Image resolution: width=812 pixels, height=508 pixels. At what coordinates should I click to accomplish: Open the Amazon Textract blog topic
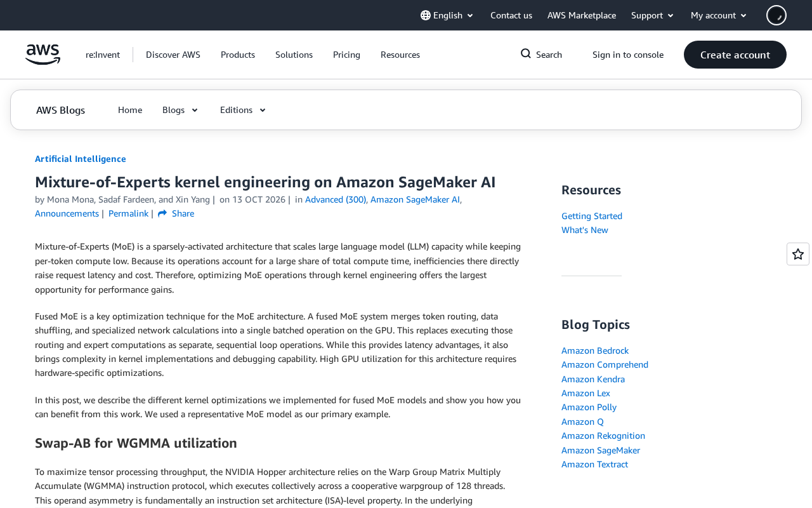pos(594,464)
